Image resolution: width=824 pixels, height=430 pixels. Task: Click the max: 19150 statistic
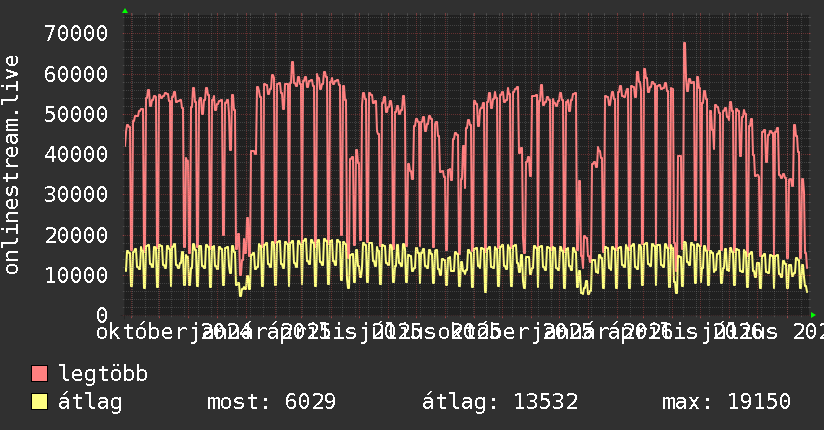tap(726, 402)
